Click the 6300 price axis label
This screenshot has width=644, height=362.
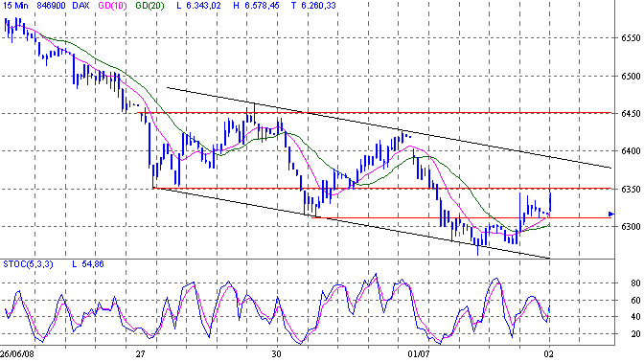click(x=631, y=227)
